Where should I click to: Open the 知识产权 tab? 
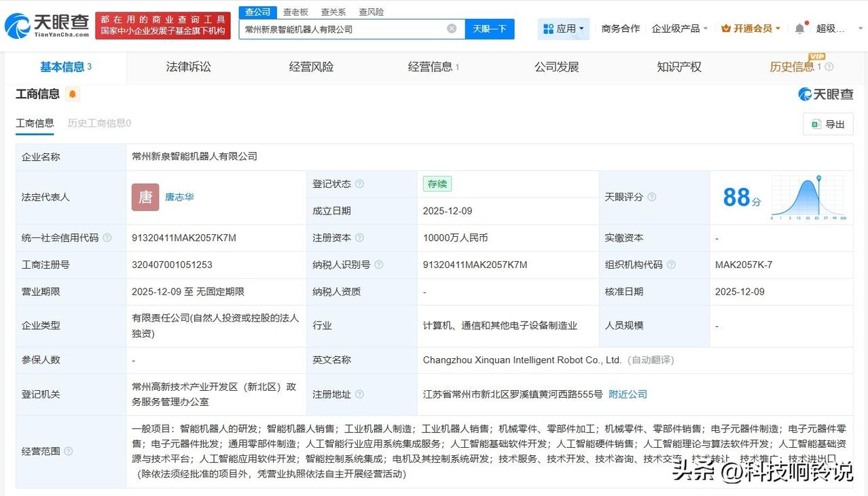tap(679, 67)
